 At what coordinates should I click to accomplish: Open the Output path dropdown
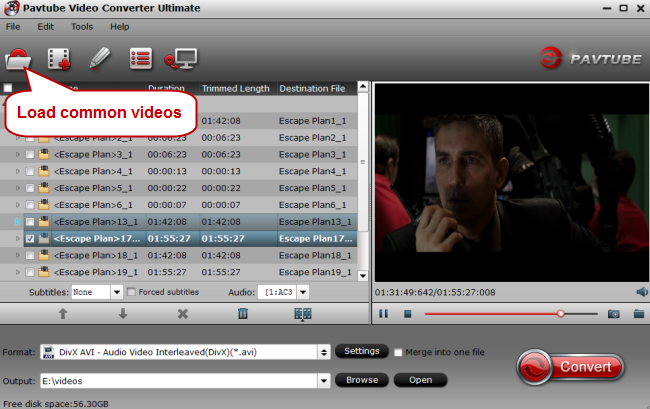pyautogui.click(x=324, y=381)
